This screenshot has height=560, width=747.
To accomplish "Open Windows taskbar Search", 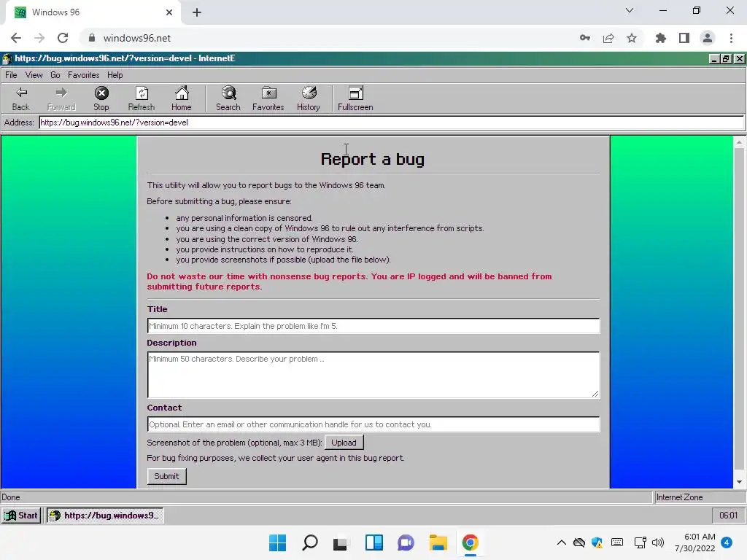I will pyautogui.click(x=309, y=542).
